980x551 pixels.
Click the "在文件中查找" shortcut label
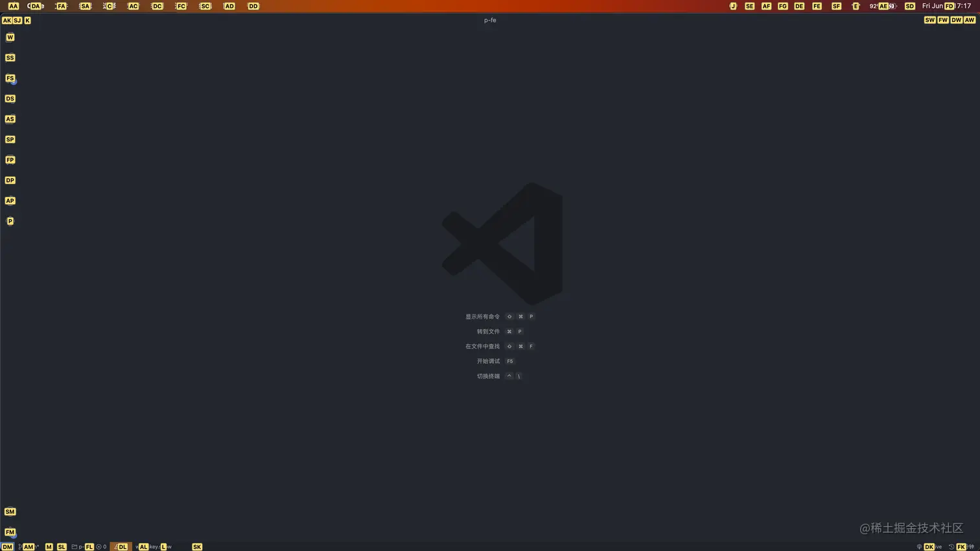click(x=482, y=347)
